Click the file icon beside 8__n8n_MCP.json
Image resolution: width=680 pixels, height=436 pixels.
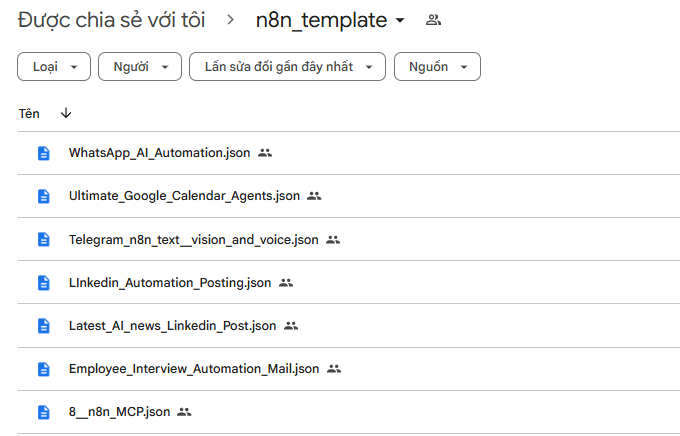43,412
